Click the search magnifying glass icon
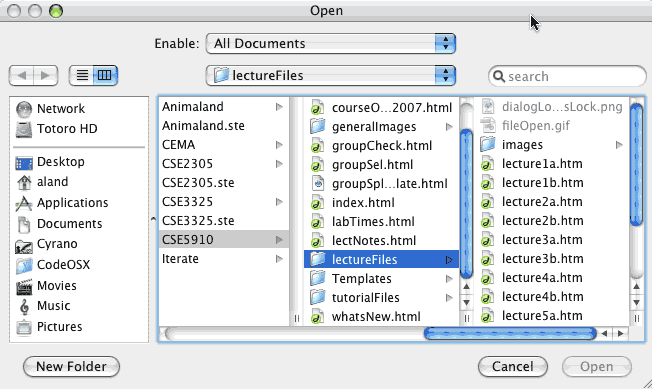Screen dimensions: 652x389 tap(499, 76)
